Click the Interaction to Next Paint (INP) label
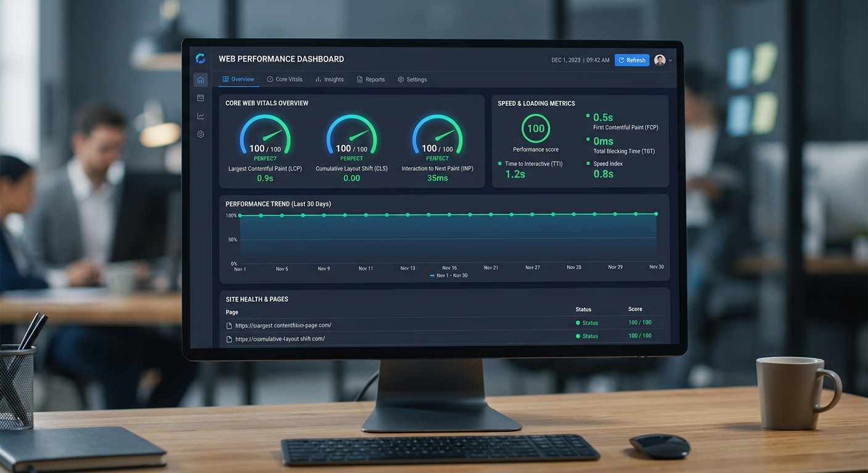The width and height of the screenshot is (868, 473). coord(437,168)
